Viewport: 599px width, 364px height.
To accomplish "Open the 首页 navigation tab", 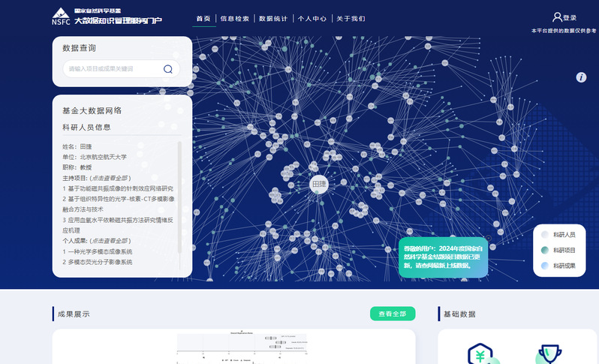I will (x=203, y=18).
